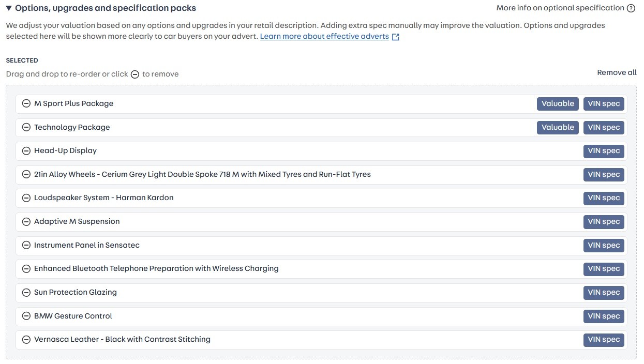Screen dimensions: 644x364
Task: Click Valuable badge on Technology Package
Action: tap(557, 128)
